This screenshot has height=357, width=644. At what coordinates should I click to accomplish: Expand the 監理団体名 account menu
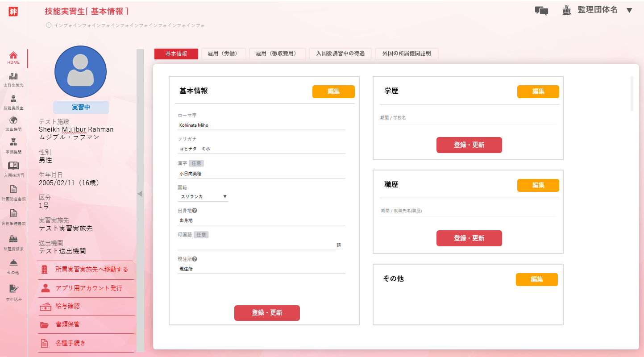pyautogui.click(x=629, y=10)
